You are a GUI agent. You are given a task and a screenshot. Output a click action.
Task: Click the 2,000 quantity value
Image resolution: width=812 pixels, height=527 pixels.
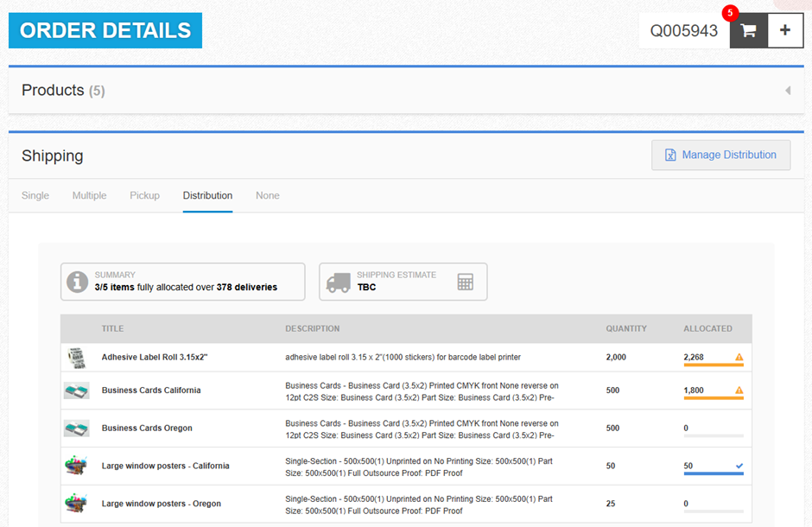[x=616, y=357]
